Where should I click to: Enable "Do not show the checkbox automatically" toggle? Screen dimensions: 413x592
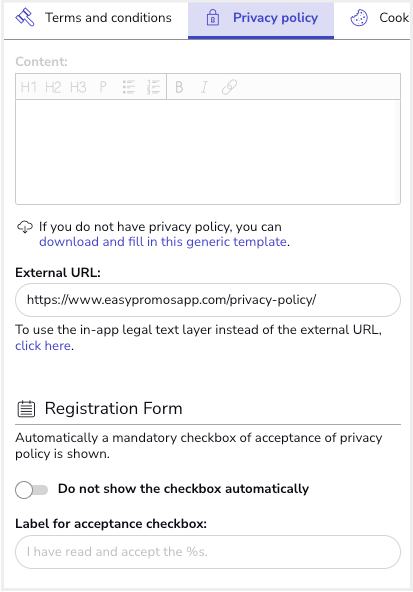coord(32,490)
